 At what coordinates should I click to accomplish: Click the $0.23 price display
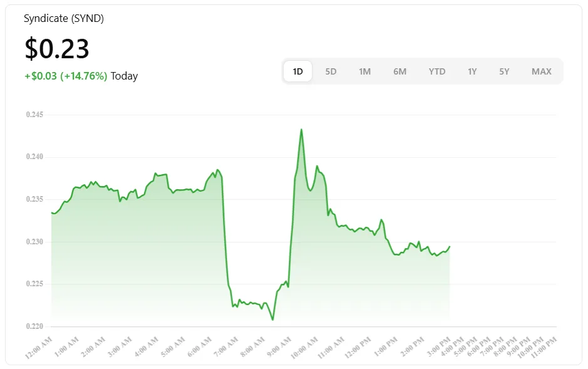pyautogui.click(x=56, y=48)
